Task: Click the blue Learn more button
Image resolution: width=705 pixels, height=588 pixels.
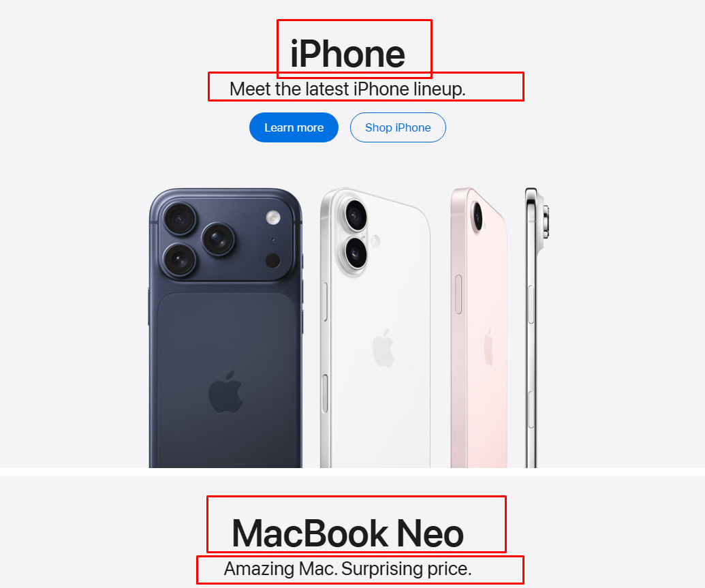Action: tap(294, 127)
